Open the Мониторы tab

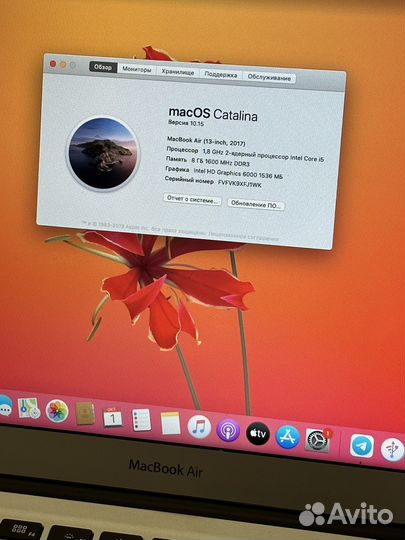137,69
